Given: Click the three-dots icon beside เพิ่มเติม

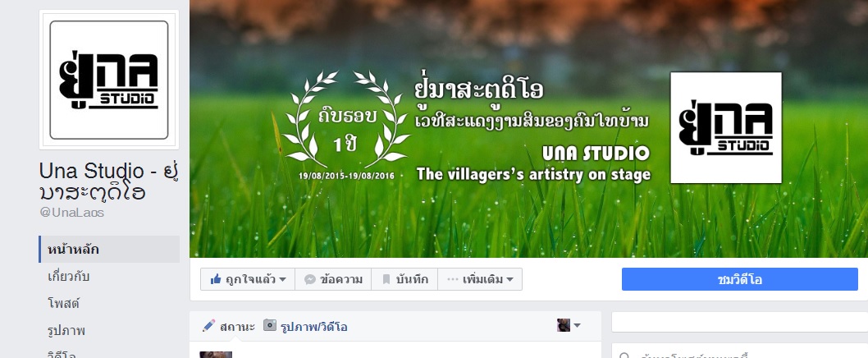Looking at the screenshot, I should pos(452,280).
